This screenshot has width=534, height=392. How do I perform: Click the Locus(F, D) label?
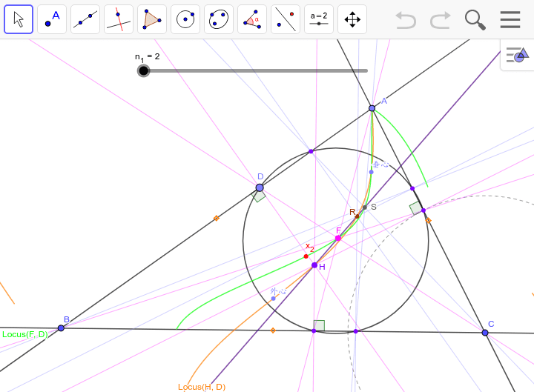click(x=25, y=334)
